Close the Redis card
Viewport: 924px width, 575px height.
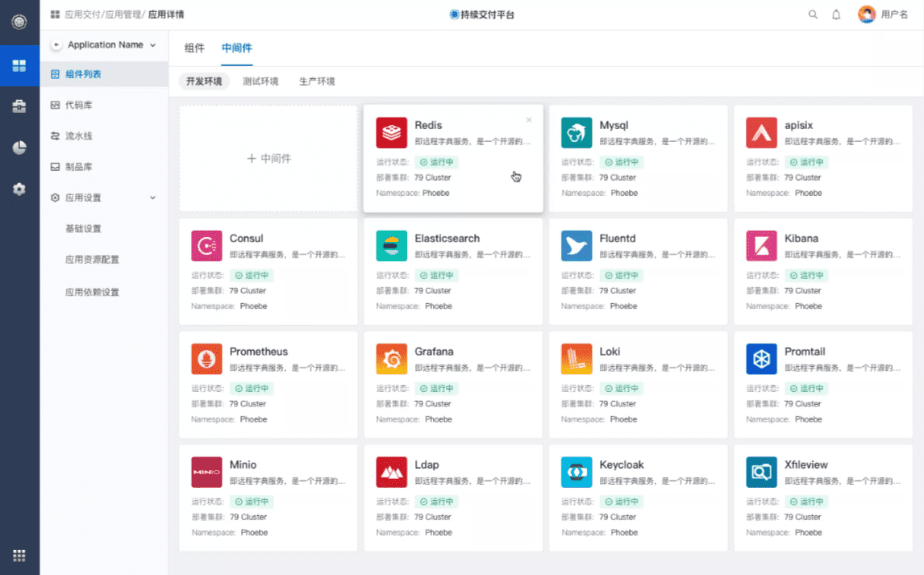(x=529, y=119)
